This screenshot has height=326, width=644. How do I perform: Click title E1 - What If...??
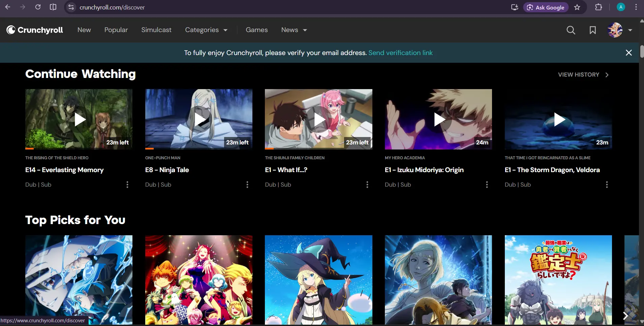point(286,170)
